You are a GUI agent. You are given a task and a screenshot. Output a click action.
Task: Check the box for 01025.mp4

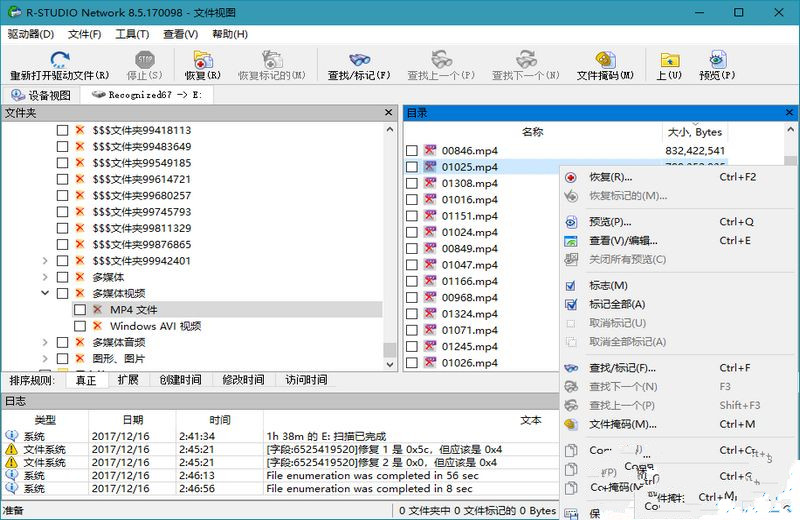(412, 167)
